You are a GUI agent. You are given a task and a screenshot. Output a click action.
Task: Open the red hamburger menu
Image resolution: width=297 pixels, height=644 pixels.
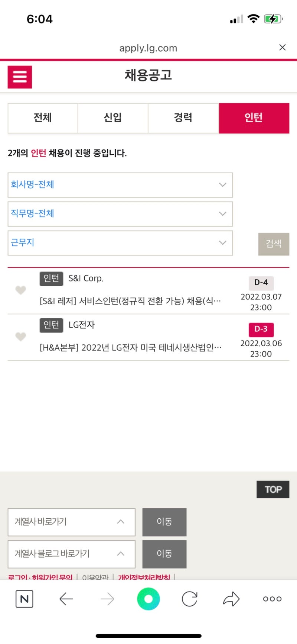point(20,77)
